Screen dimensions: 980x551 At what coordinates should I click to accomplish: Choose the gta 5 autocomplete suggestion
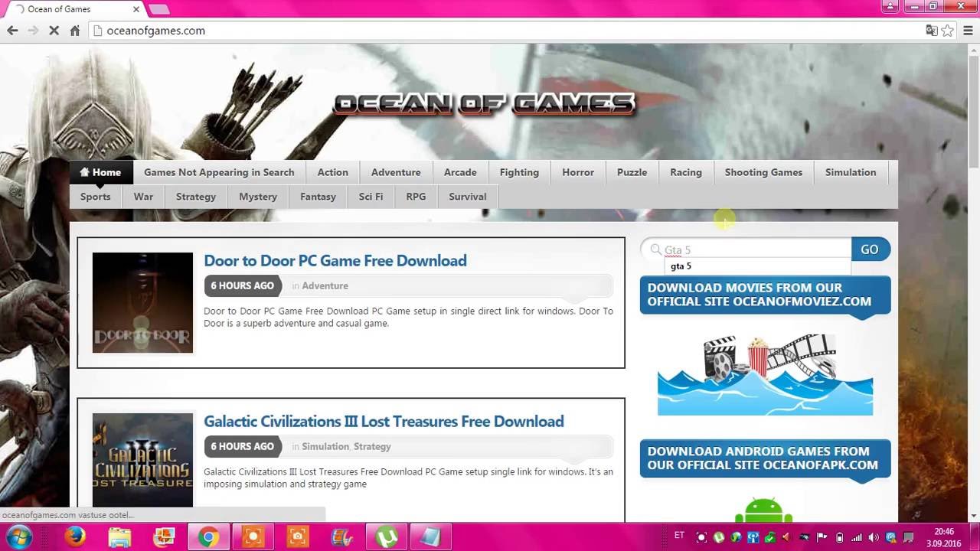(x=757, y=266)
